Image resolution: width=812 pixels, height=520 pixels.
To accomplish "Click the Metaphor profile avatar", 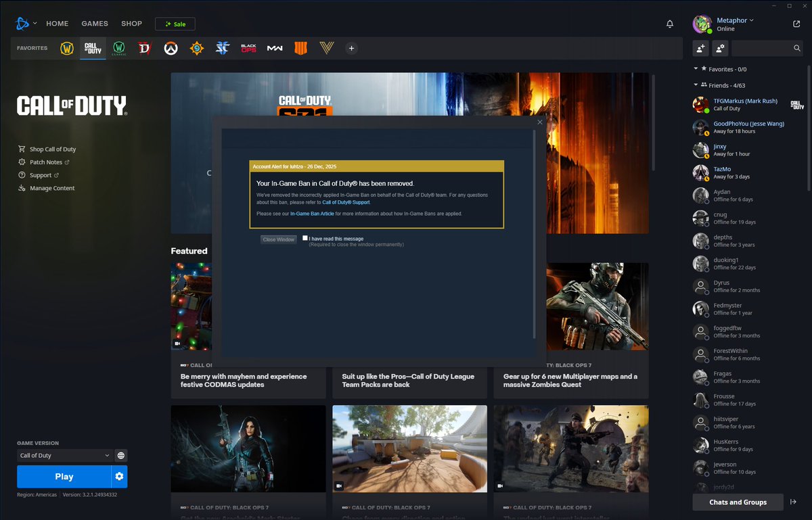I will click(702, 24).
